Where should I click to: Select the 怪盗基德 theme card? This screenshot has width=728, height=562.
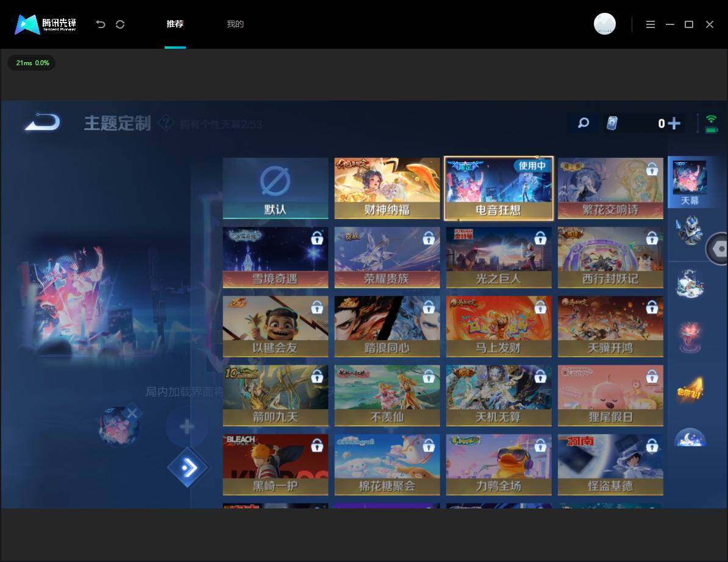point(610,464)
